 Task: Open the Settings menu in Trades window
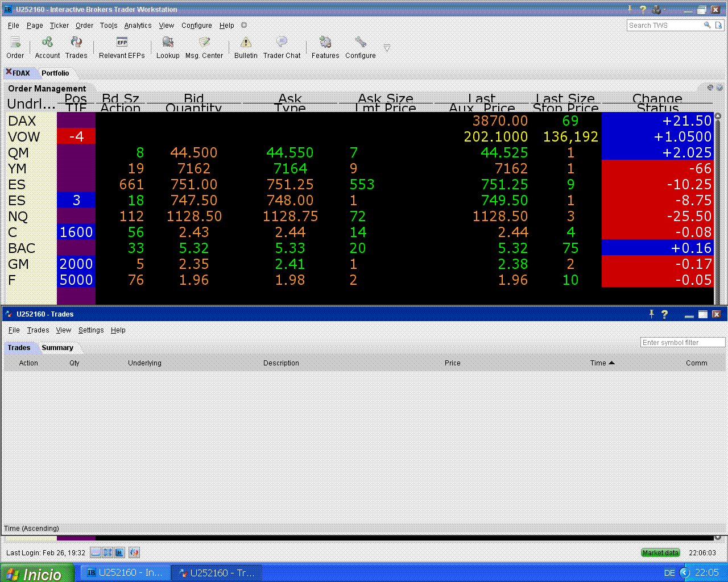(91, 330)
